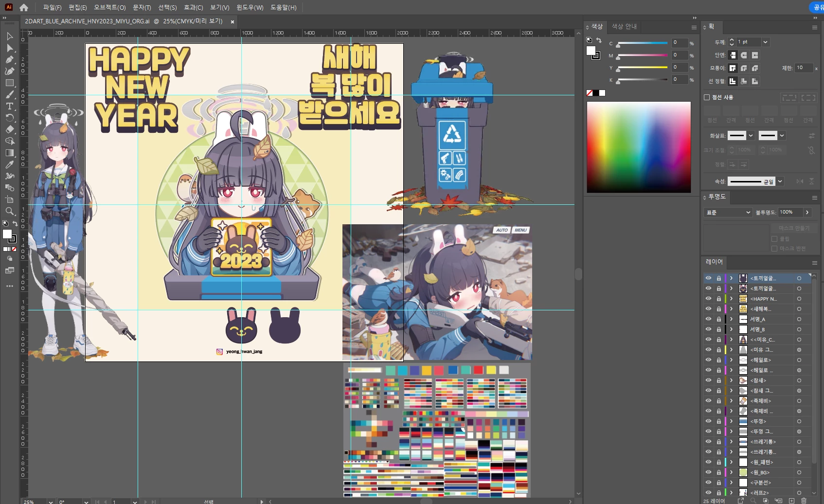This screenshot has width=824, height=504.
Task: Select the <쓰레기통> layer row
Action: click(x=756, y=442)
